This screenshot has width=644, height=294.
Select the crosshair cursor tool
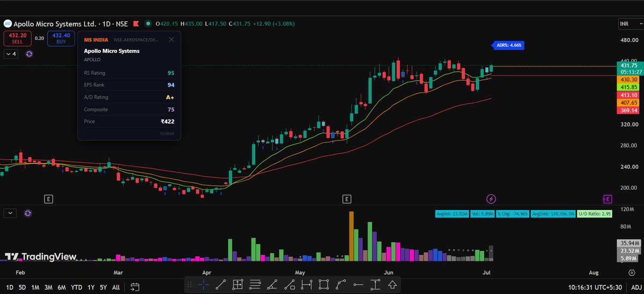click(203, 284)
